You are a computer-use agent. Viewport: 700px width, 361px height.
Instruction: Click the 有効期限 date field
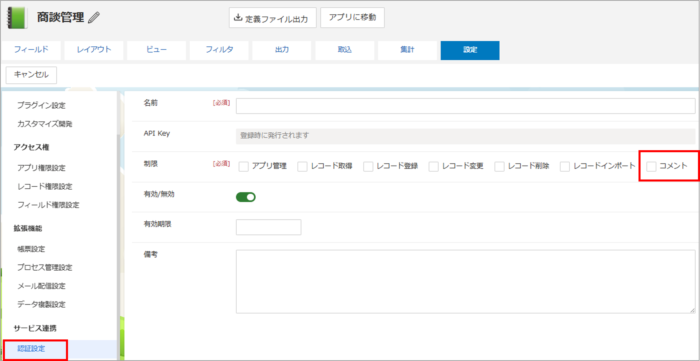[x=268, y=227]
